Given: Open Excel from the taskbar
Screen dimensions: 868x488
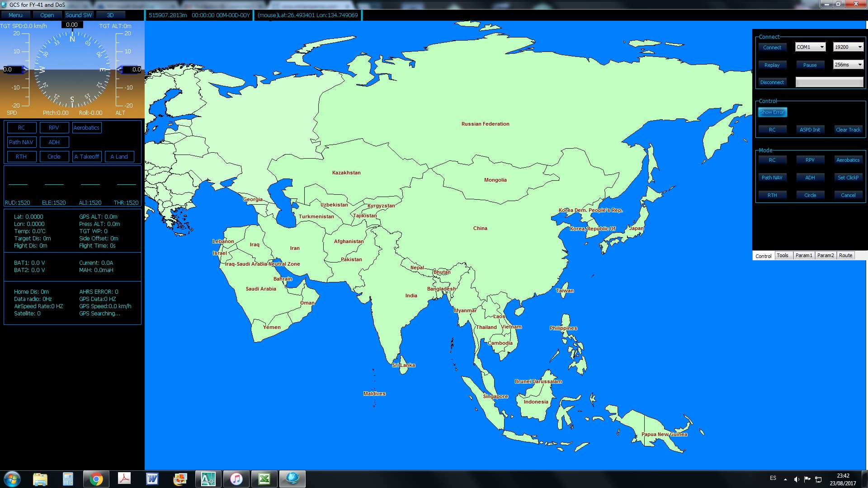Looking at the screenshot, I should tap(264, 479).
